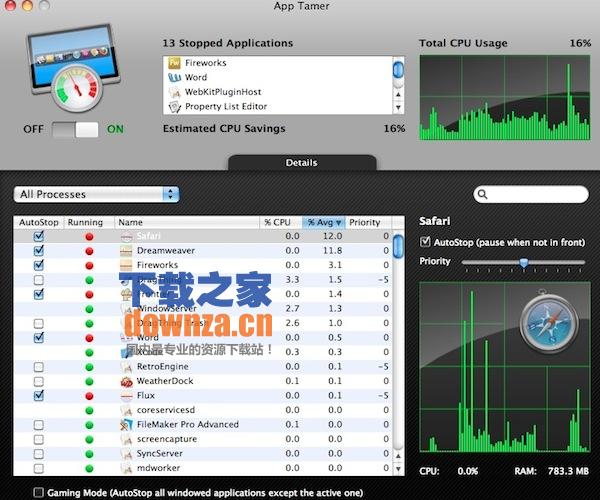Select the FileMaker Pro Advanced row name
The image size is (600, 500).
[x=188, y=425]
